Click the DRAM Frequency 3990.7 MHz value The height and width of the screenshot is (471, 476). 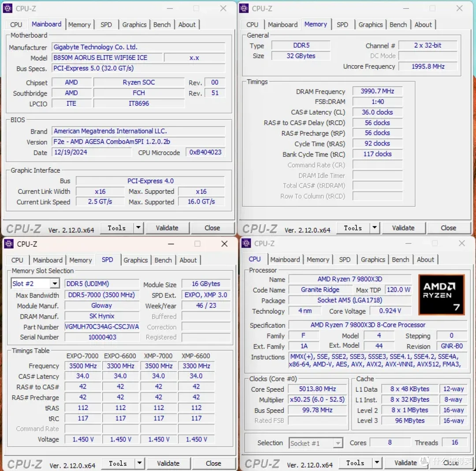point(377,91)
